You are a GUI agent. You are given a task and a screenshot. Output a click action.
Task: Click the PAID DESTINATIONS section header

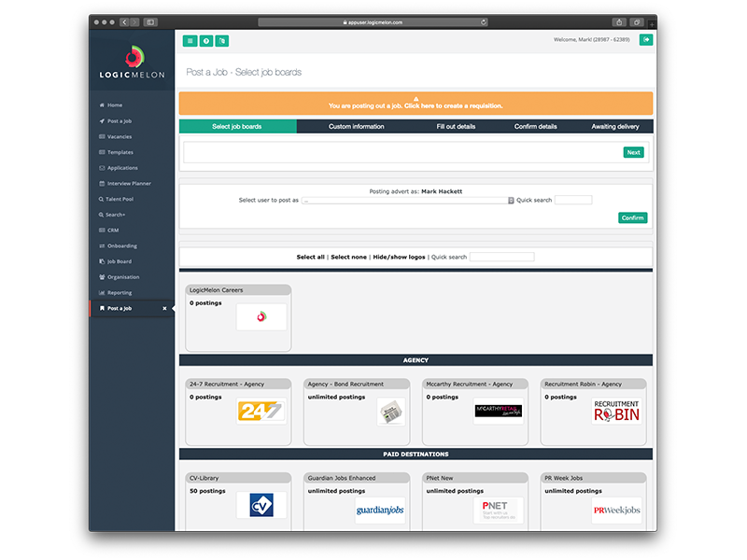[x=416, y=455]
